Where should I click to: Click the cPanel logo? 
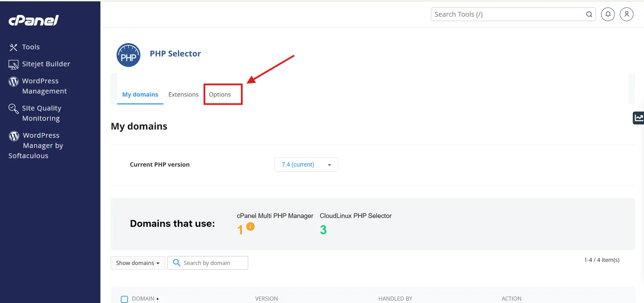34,20
